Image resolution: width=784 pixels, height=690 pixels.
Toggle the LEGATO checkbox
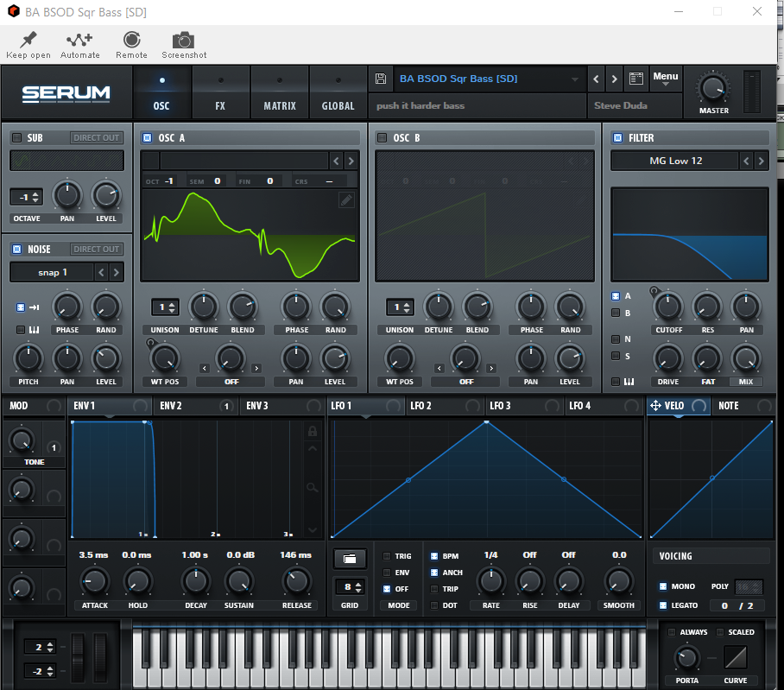click(x=663, y=605)
